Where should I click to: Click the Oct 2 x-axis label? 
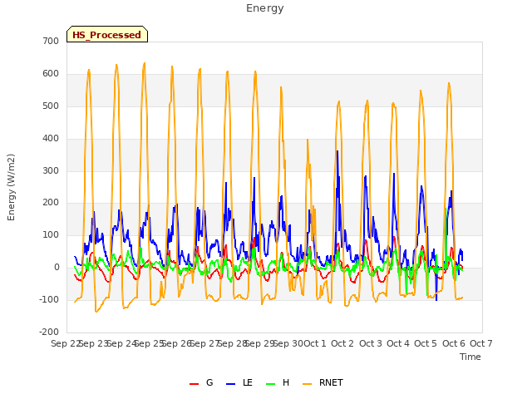coord(342,343)
